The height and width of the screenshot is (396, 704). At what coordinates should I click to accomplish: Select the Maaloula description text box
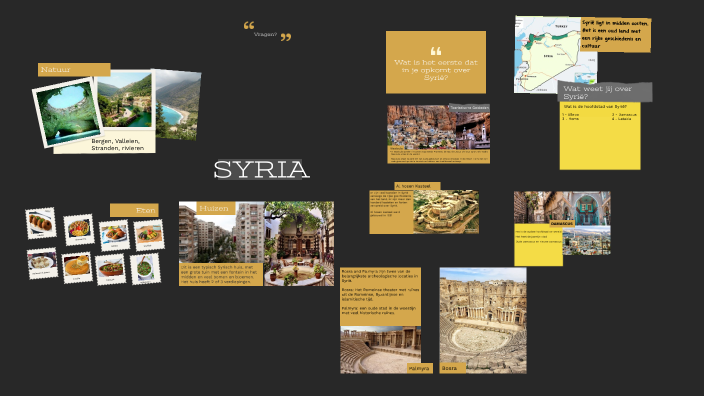coord(439,155)
